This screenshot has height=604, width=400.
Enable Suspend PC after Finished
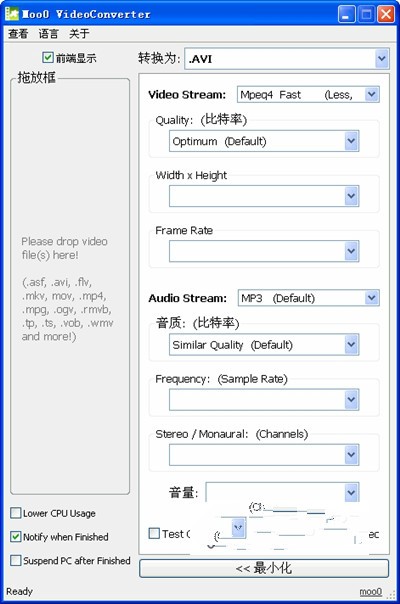(x=15, y=560)
